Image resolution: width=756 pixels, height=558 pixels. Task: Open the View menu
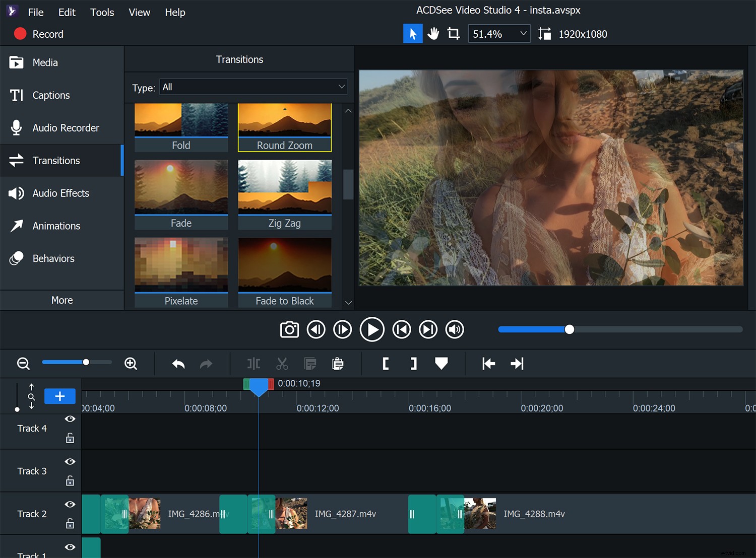tap(139, 12)
